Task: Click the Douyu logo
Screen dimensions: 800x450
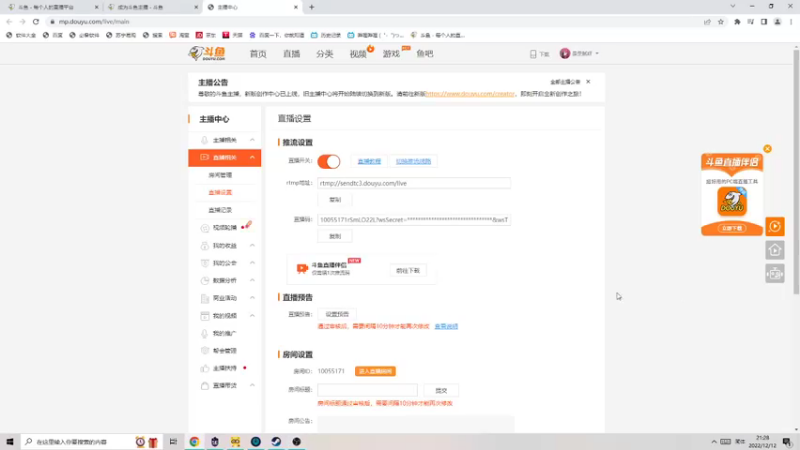Action: (207, 53)
